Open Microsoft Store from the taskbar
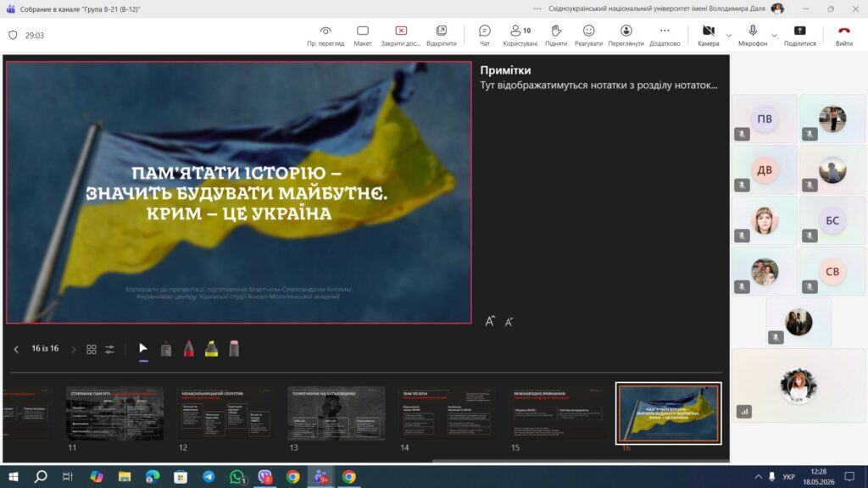The width and height of the screenshot is (868, 488). point(181,476)
